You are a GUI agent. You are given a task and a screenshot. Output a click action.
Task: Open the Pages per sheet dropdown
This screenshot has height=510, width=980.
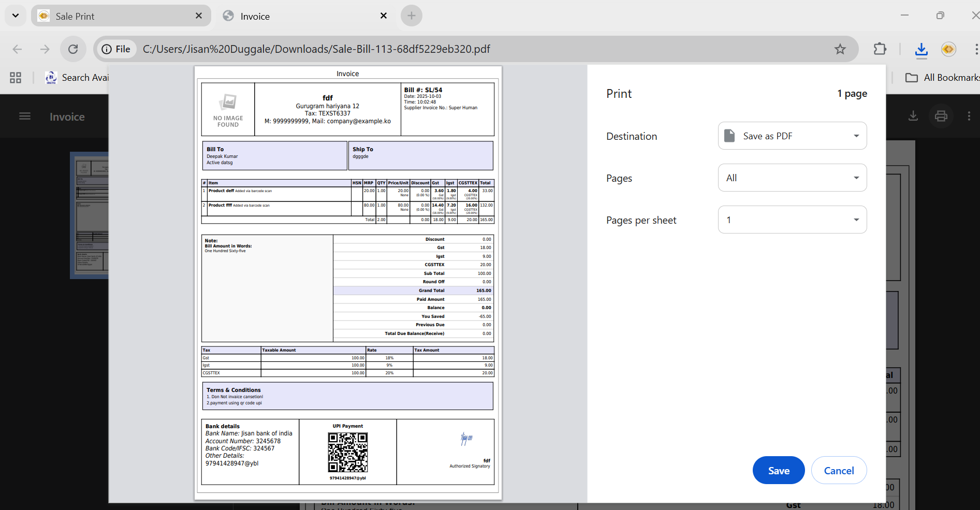[x=792, y=220]
